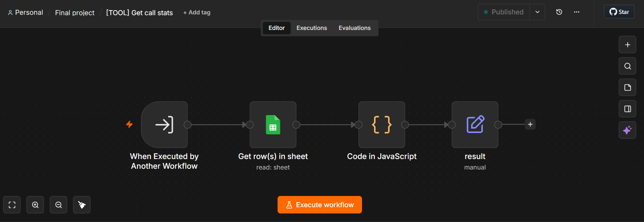Open the Personal breadcrumb
Image resolution: width=644 pixels, height=222 pixels.
click(26, 12)
